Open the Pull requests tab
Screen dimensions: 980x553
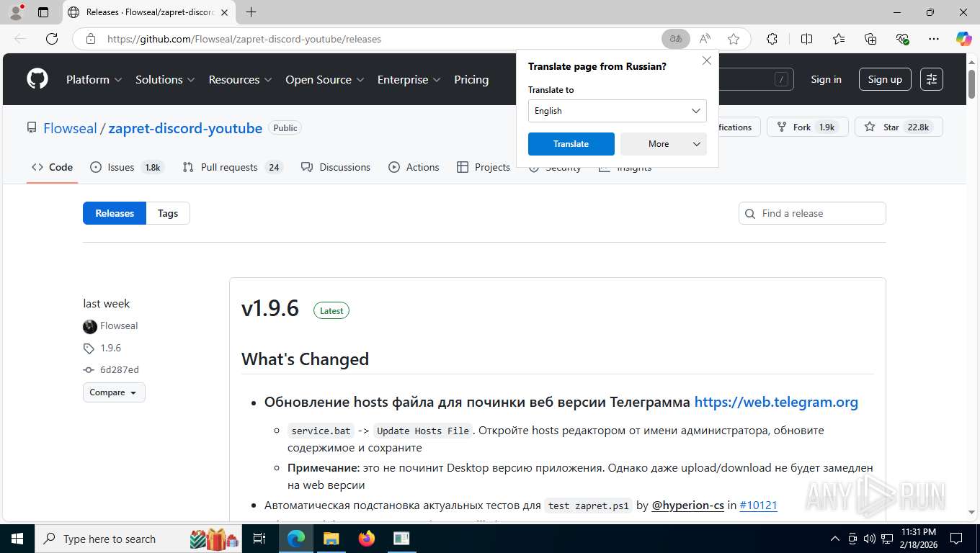click(x=231, y=167)
